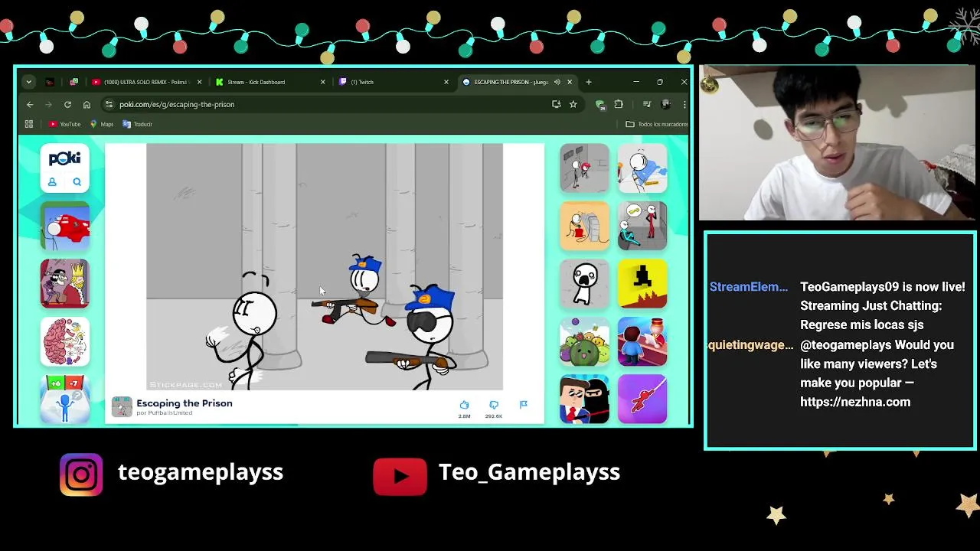Open the orange stickman vault game thumbnail
Viewport: 980px width, 551px height.
click(584, 227)
